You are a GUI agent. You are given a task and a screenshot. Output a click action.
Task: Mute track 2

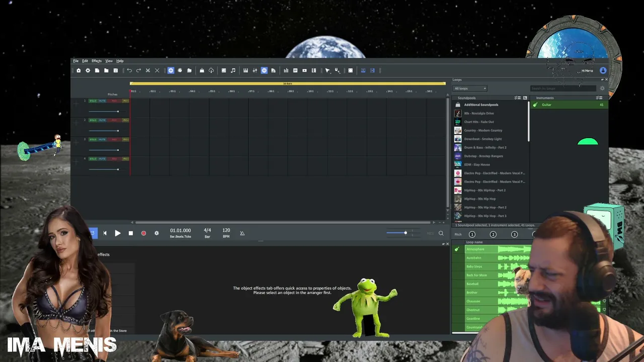coord(102,120)
